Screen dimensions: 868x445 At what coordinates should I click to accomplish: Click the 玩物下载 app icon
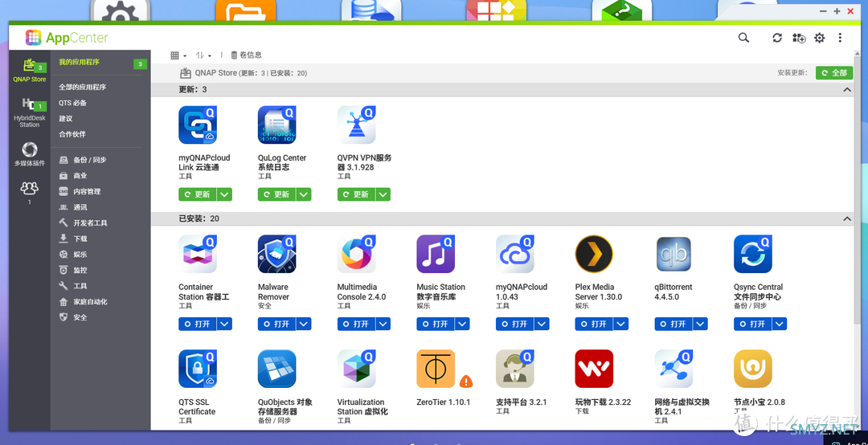click(x=594, y=369)
